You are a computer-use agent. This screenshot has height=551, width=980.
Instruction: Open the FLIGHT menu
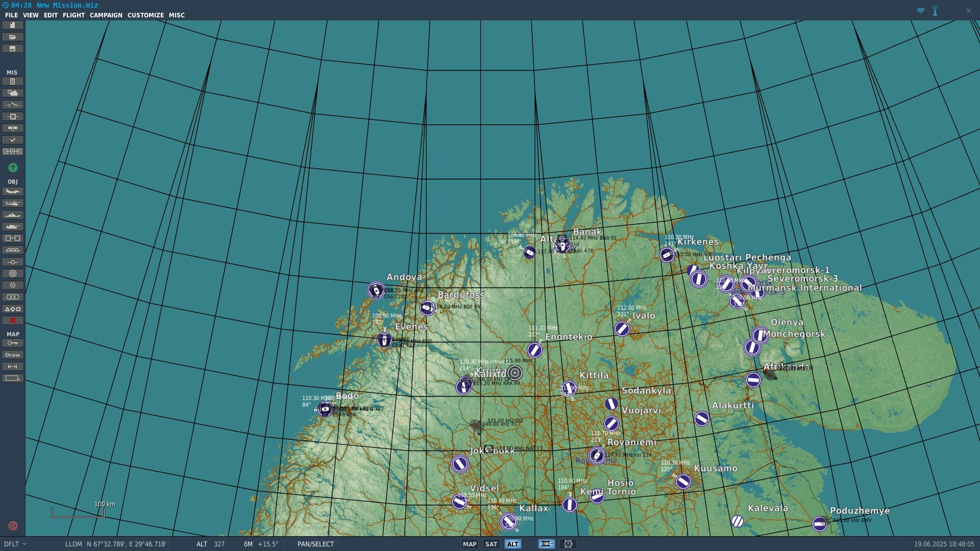(73, 15)
